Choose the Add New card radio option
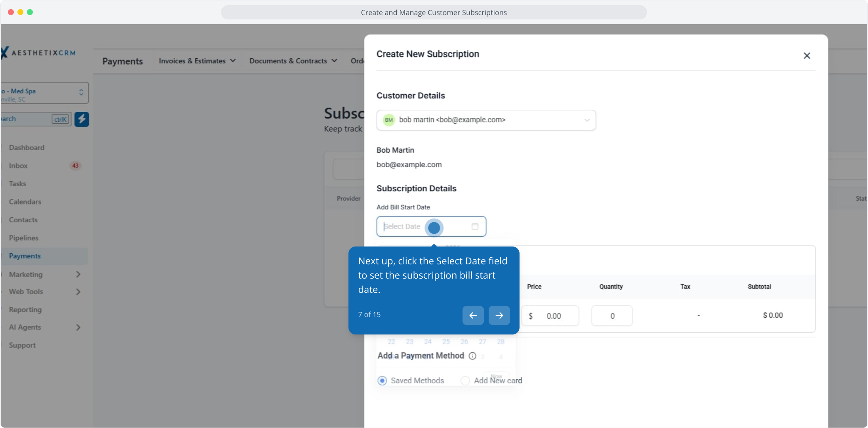868x428 pixels. pos(465,381)
